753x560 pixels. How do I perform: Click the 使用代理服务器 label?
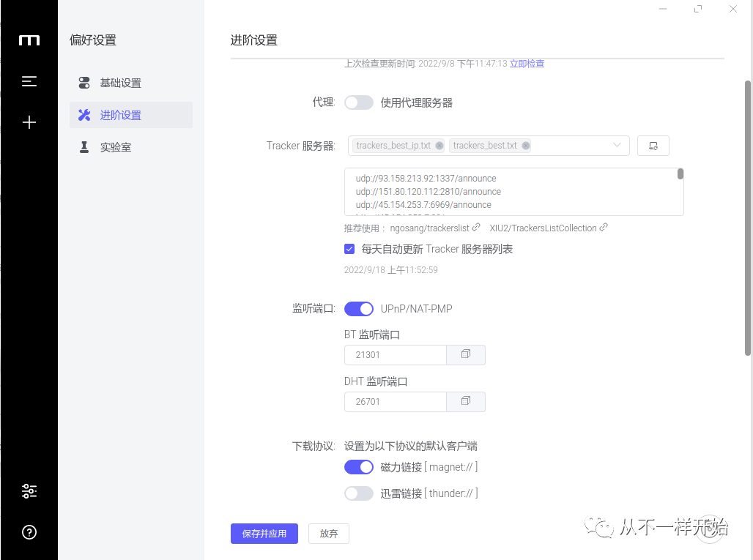click(416, 102)
